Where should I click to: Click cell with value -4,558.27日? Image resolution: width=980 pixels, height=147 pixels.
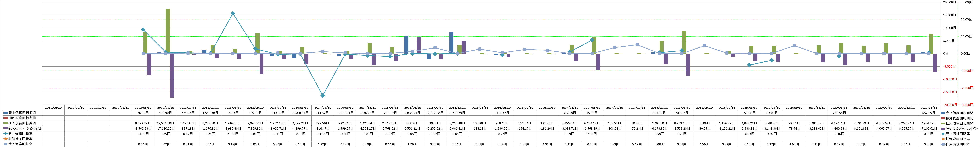point(367,128)
